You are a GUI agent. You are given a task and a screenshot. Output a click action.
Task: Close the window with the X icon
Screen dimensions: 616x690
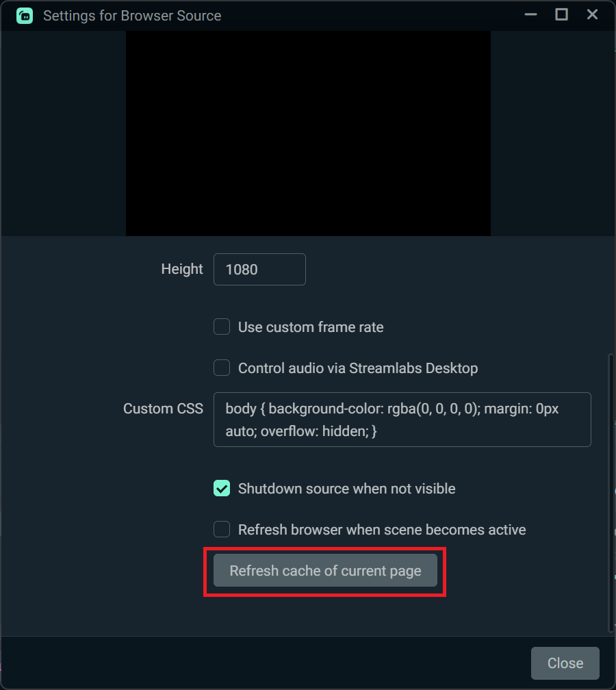point(592,14)
